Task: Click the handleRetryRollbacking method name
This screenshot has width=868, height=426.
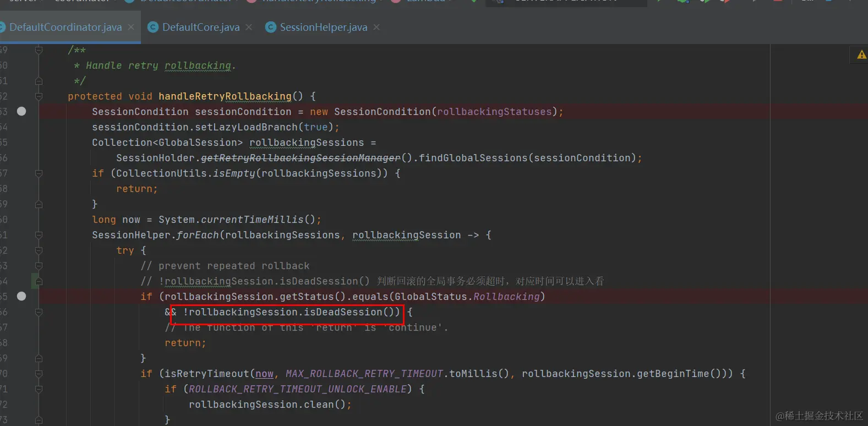Action: 225,96
